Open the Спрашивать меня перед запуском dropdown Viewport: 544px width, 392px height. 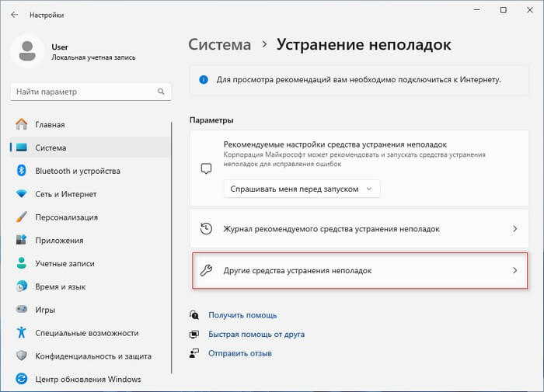point(302,189)
